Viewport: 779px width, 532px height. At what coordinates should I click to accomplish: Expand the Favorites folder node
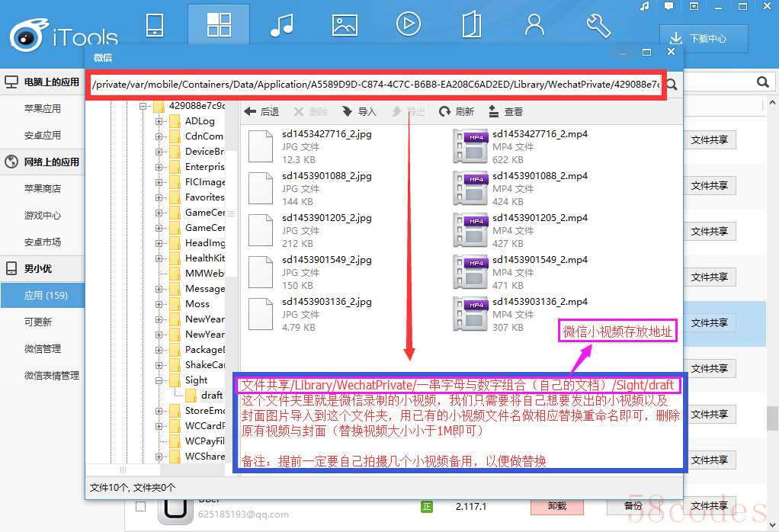[x=159, y=197]
